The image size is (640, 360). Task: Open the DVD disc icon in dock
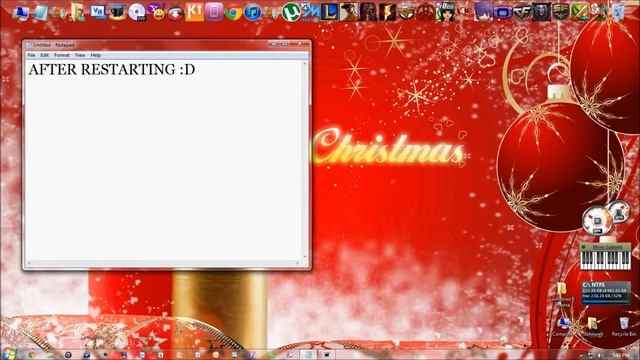coord(137,12)
